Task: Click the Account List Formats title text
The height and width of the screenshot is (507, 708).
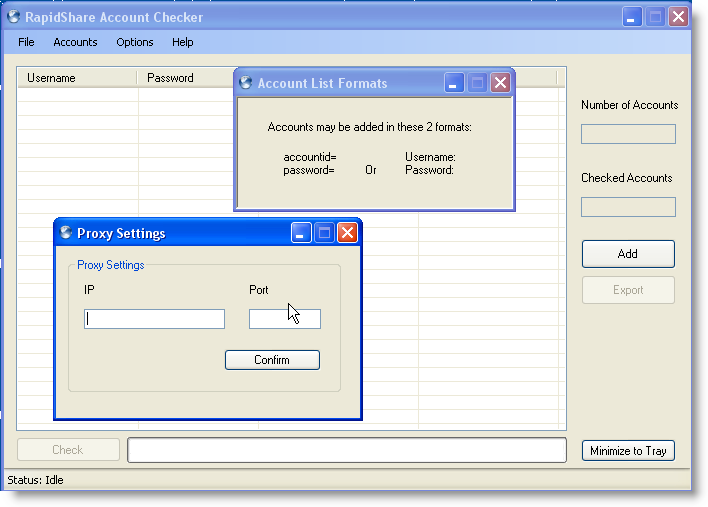Action: (x=322, y=84)
